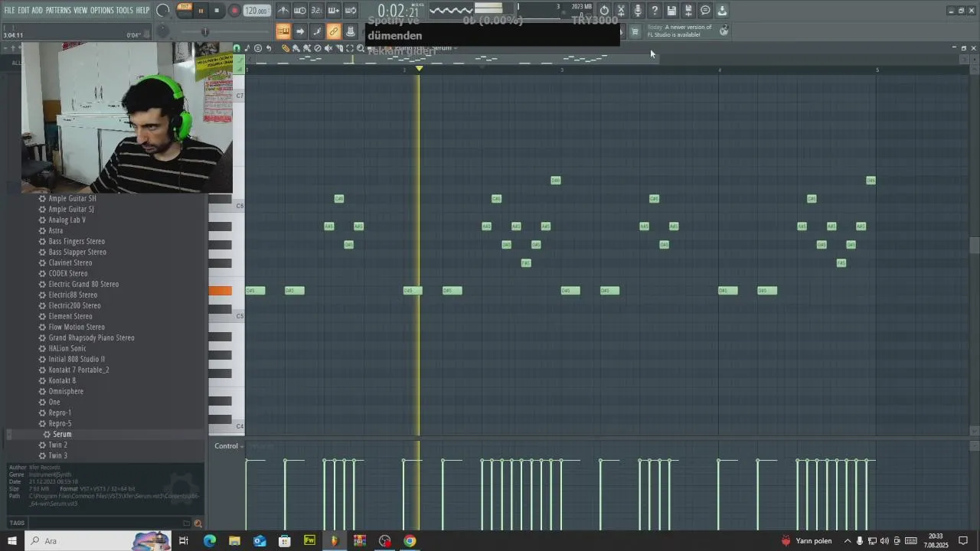Image resolution: width=980 pixels, height=551 pixels.
Task: Open Microsoft Edge from the taskbar
Action: point(209,541)
